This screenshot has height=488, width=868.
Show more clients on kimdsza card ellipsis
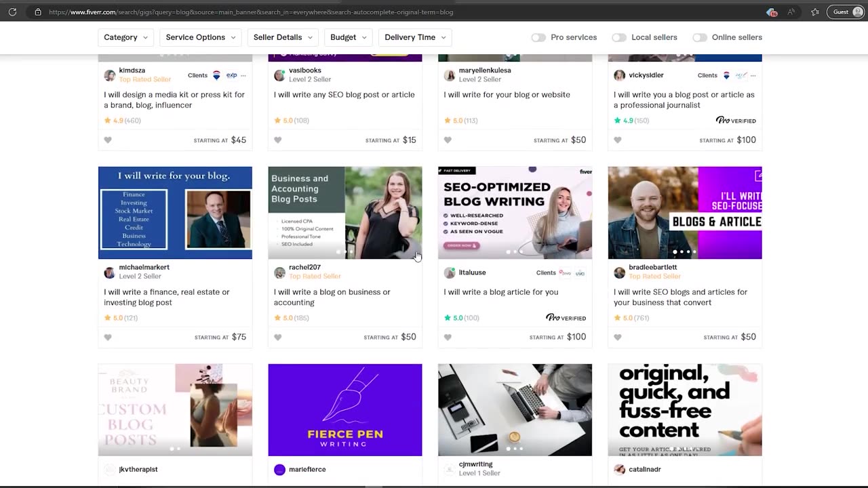243,75
